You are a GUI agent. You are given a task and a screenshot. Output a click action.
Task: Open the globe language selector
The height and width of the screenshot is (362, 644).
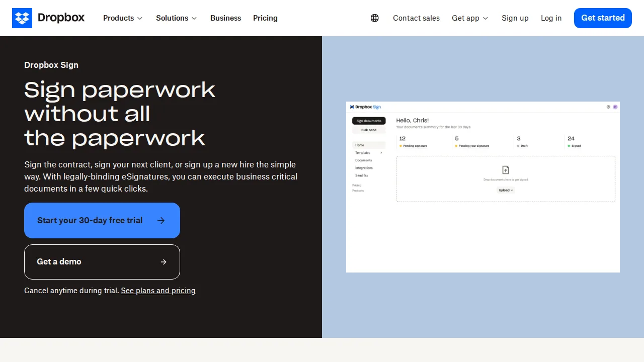coord(375,18)
